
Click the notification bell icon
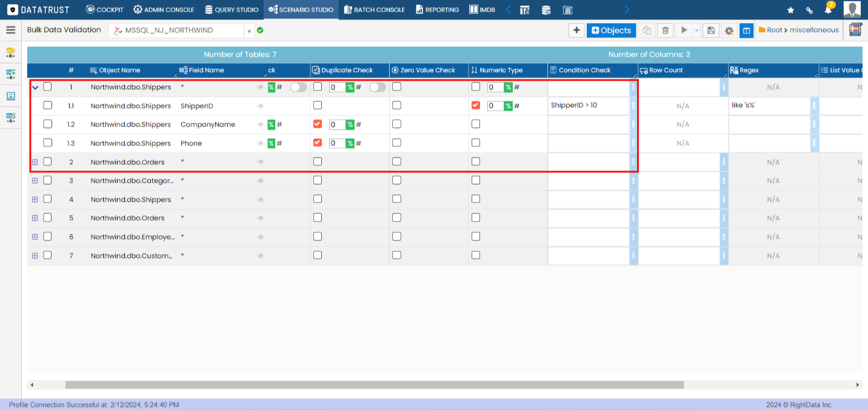pyautogui.click(x=827, y=10)
